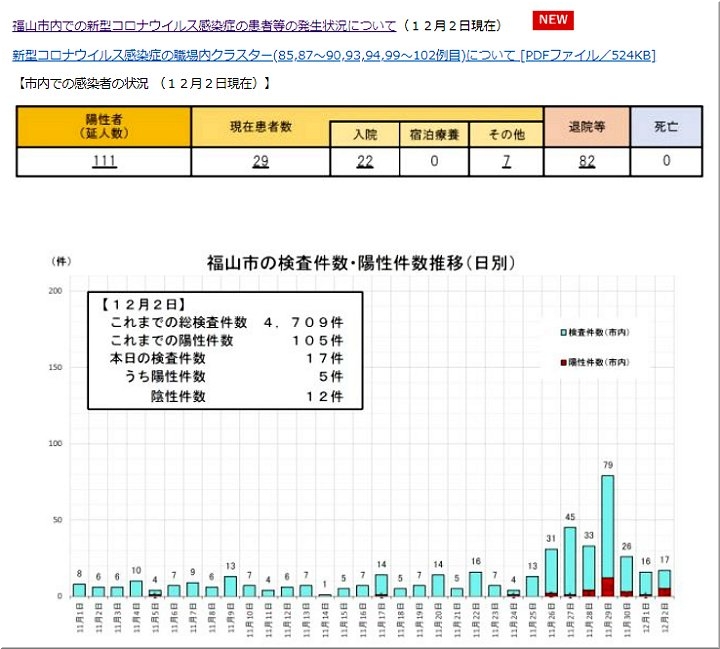720x649 pixels.
Task: Select the 現在患者数 table header
Action: click(260, 126)
